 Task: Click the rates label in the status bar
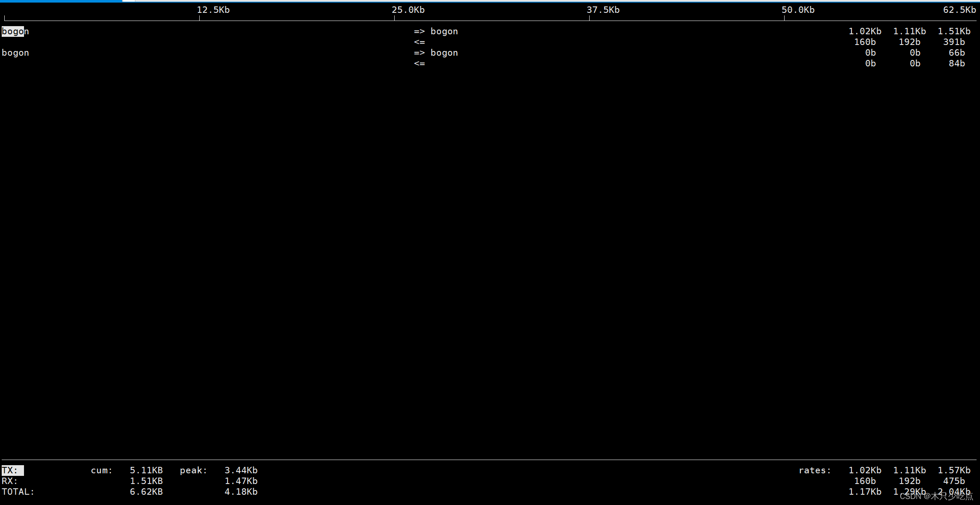coord(815,470)
